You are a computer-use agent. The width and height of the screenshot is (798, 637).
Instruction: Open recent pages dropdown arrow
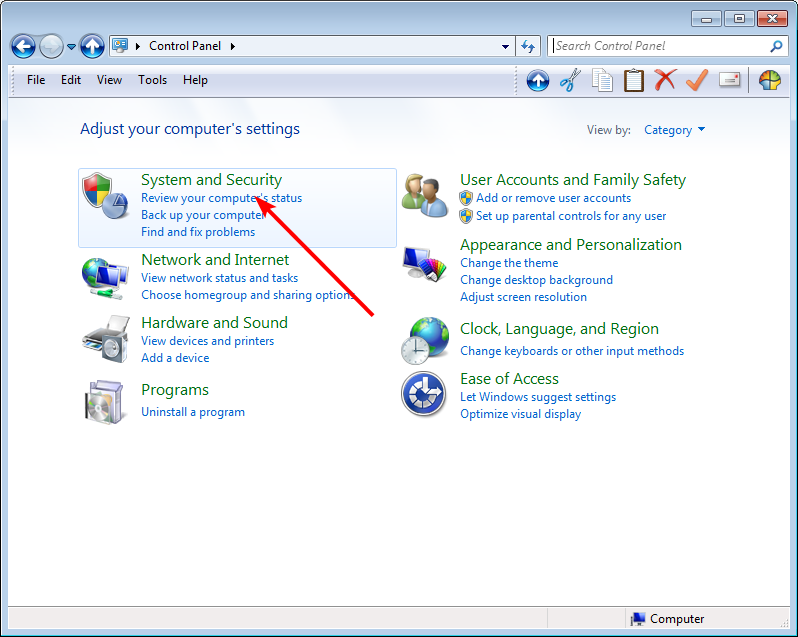tap(71, 47)
